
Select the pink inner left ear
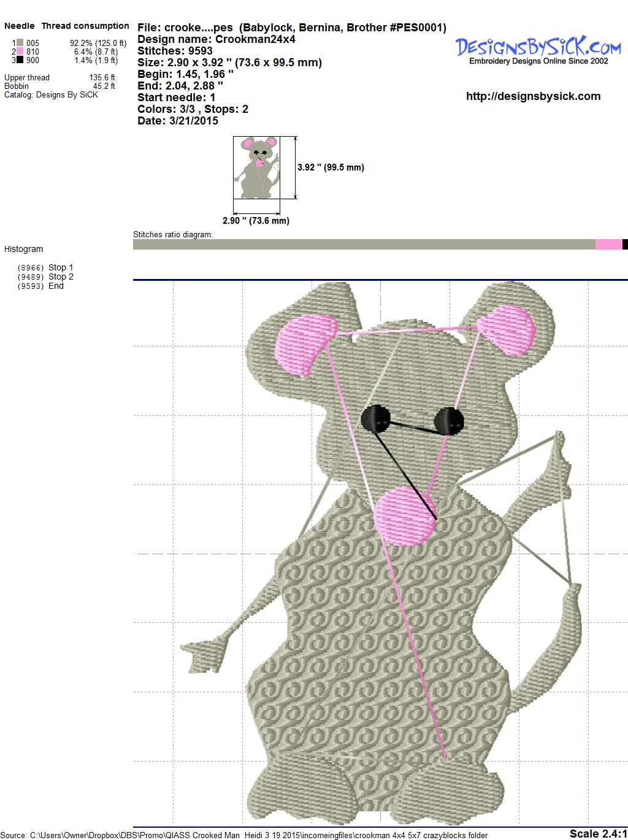305,343
